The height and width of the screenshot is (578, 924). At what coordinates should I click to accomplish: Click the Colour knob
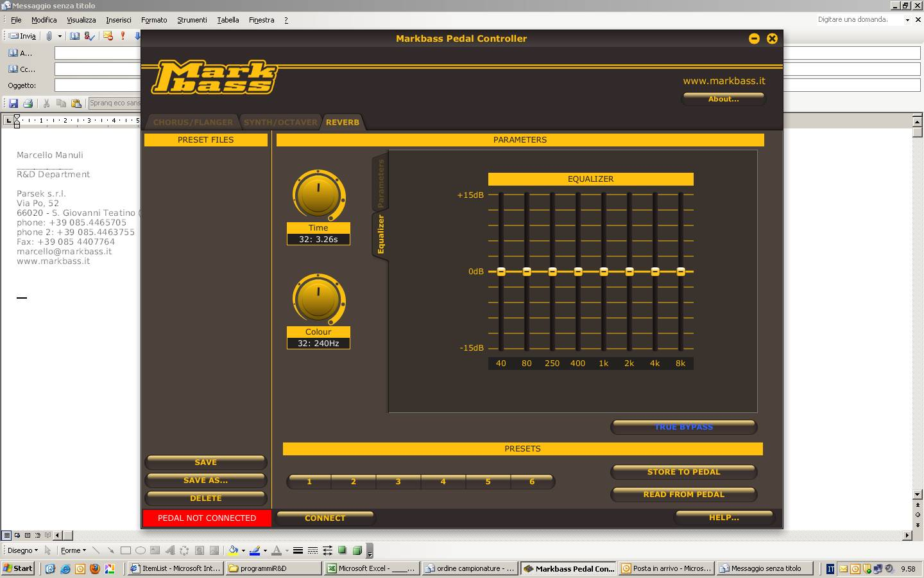coord(318,299)
